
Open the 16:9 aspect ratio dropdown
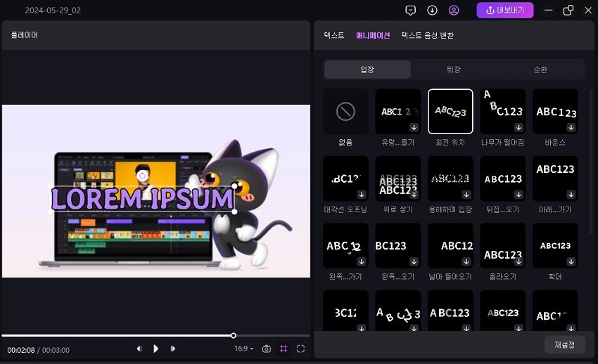pyautogui.click(x=243, y=349)
